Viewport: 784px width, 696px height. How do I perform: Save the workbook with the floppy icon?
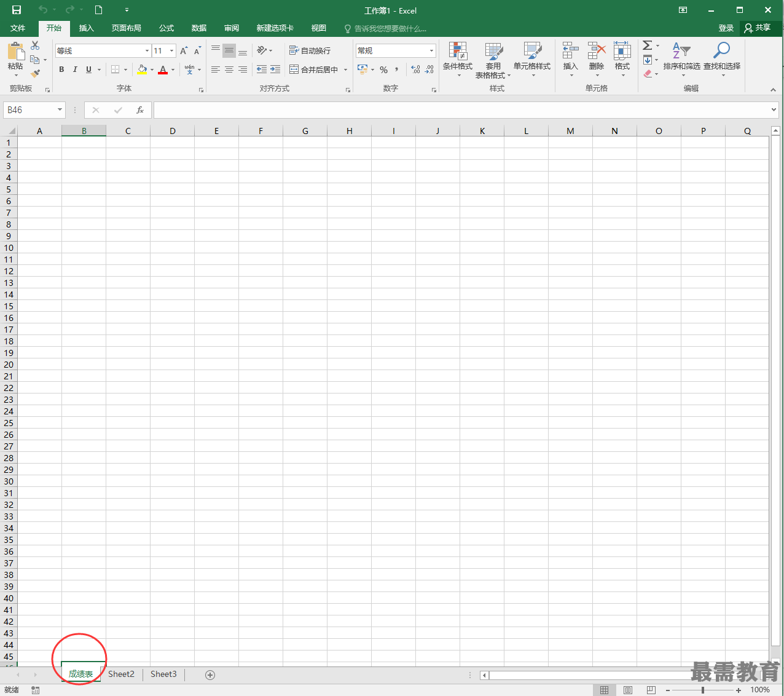(17, 10)
